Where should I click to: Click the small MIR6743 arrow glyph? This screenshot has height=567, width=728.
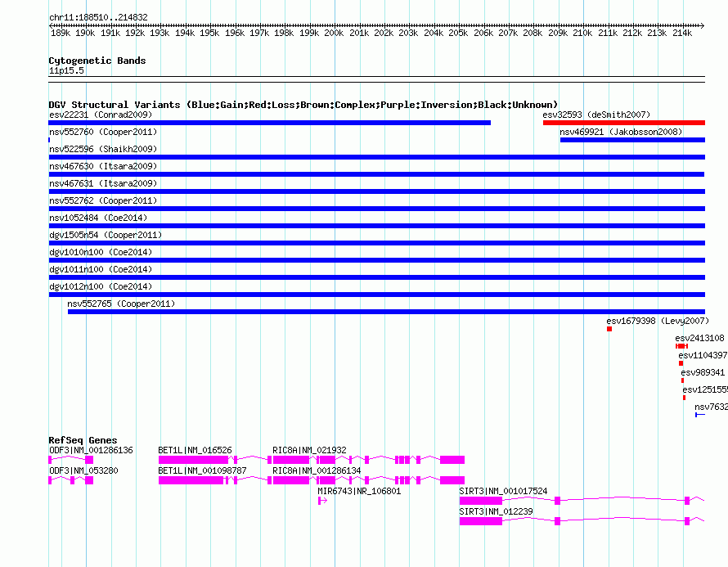coord(322,501)
